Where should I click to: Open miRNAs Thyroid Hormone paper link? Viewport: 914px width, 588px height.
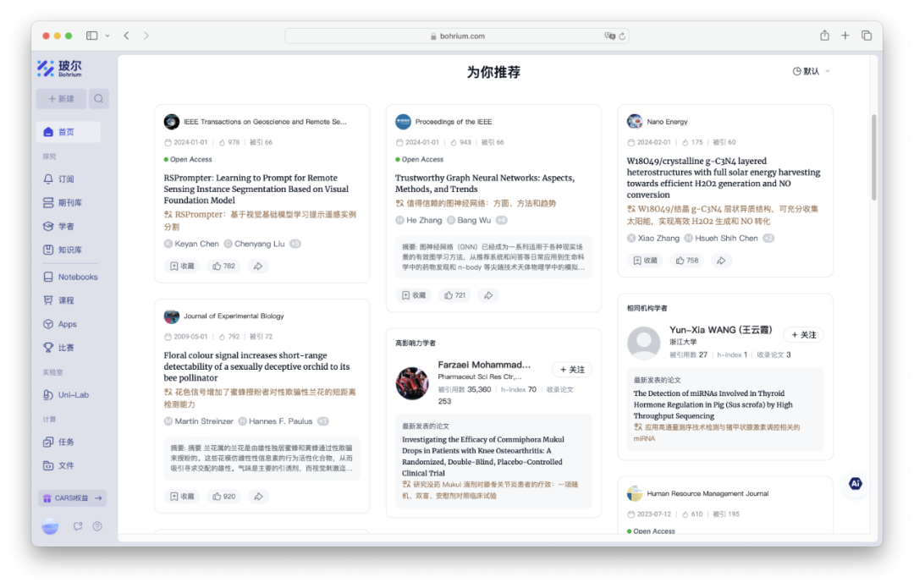(713, 404)
